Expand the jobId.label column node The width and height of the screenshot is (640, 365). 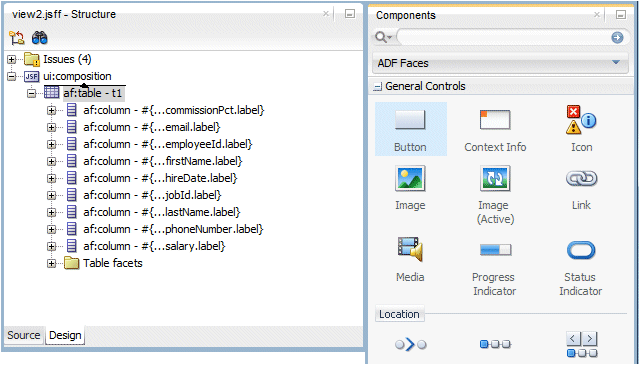51,196
